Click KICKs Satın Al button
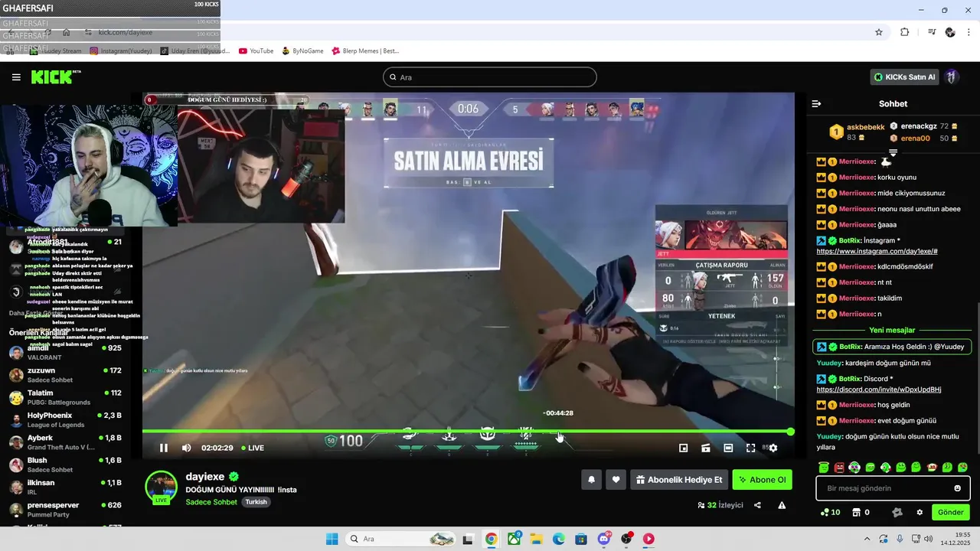The image size is (980, 551). 906,77
